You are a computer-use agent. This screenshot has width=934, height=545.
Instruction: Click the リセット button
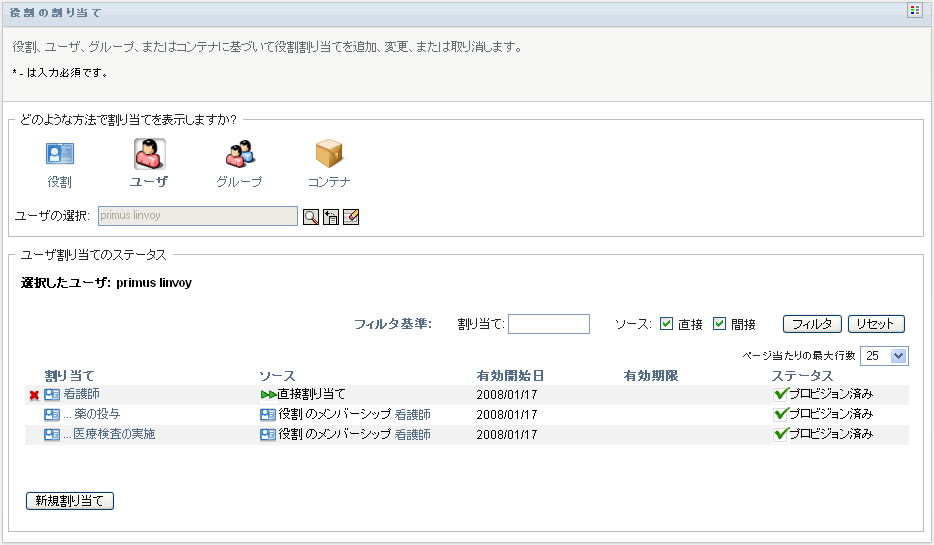[876, 324]
